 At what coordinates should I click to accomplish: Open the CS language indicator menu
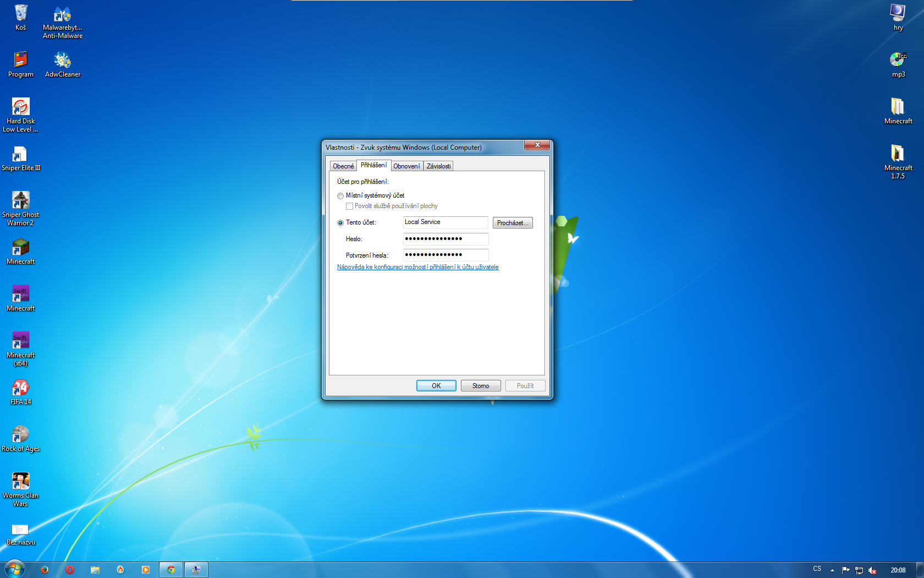[x=817, y=569]
